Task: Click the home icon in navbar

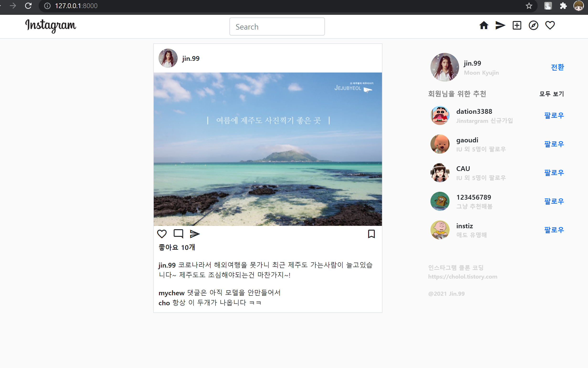Action: click(484, 25)
